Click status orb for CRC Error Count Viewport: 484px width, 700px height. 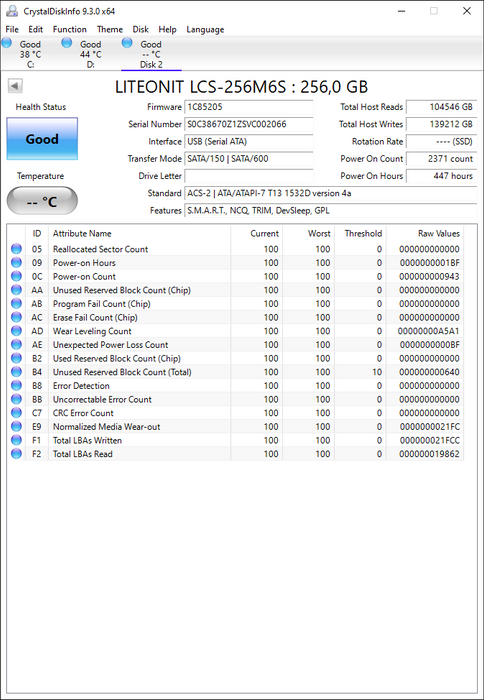click(x=17, y=413)
